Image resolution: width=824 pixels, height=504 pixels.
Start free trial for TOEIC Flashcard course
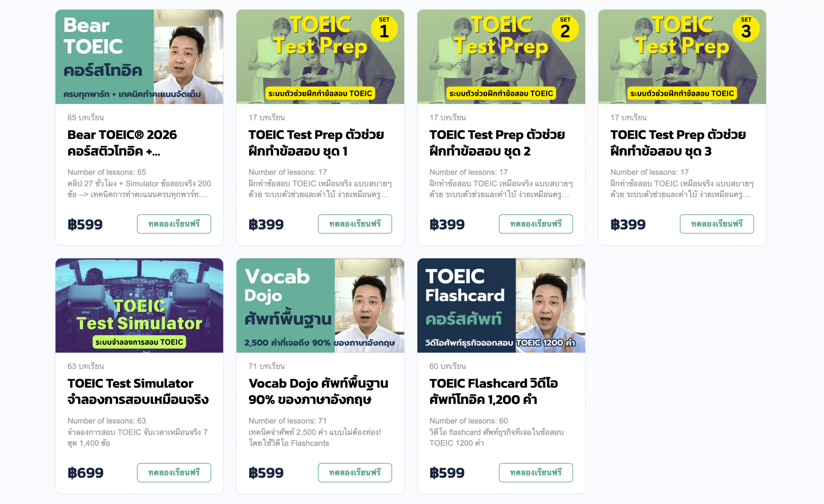coord(536,472)
